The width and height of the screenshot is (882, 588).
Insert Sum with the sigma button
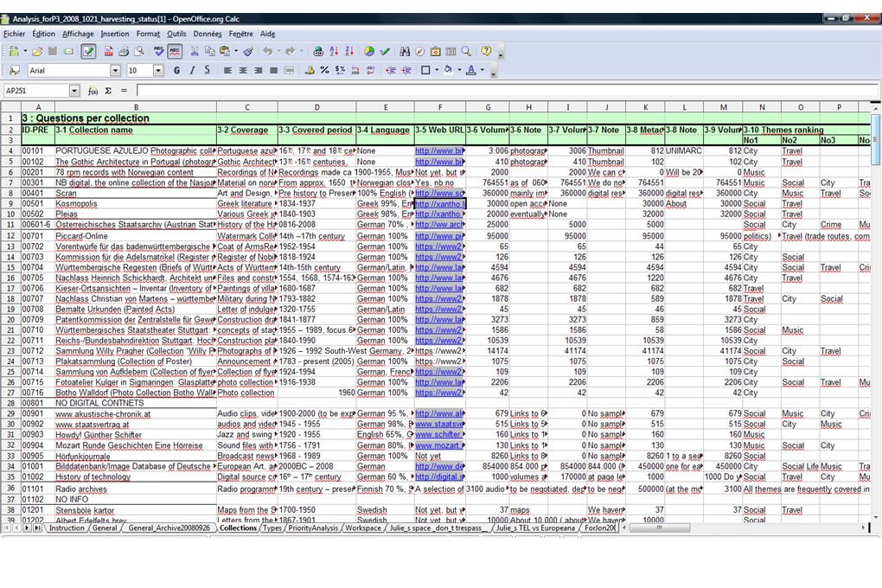point(108,91)
